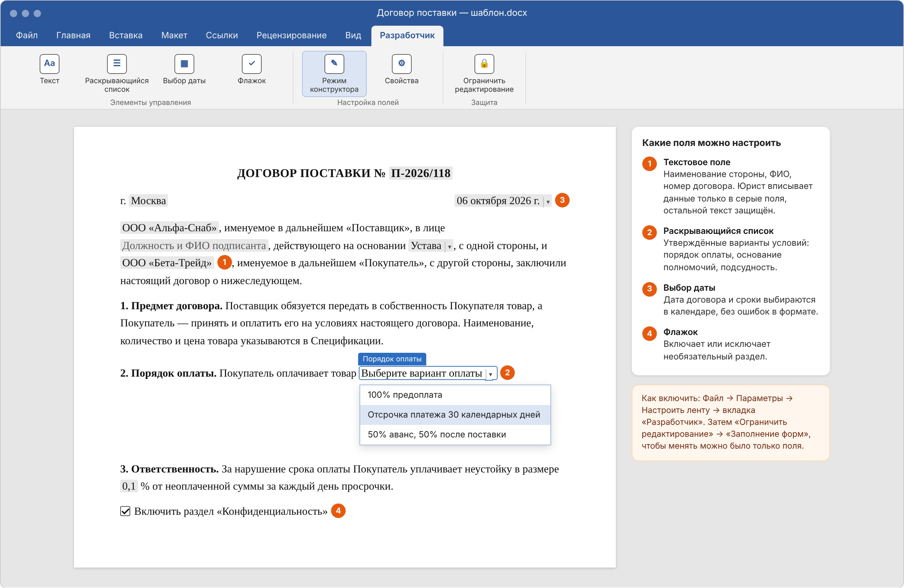904x588 pixels.
Task: Open the Файл tab
Action: click(26, 35)
